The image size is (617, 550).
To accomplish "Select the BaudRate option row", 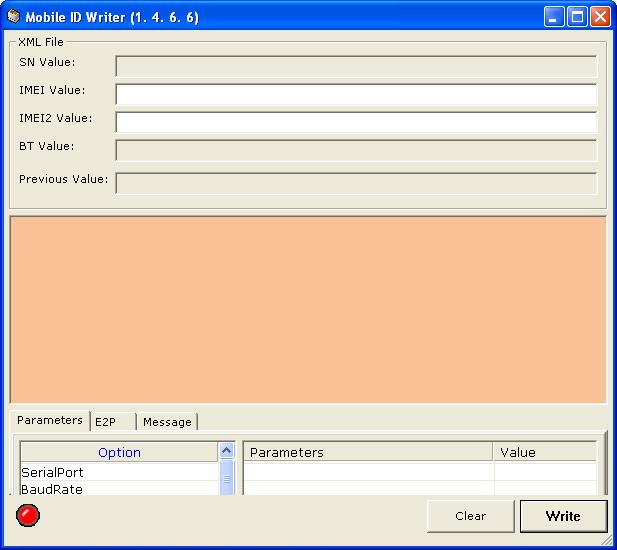I will (119, 489).
